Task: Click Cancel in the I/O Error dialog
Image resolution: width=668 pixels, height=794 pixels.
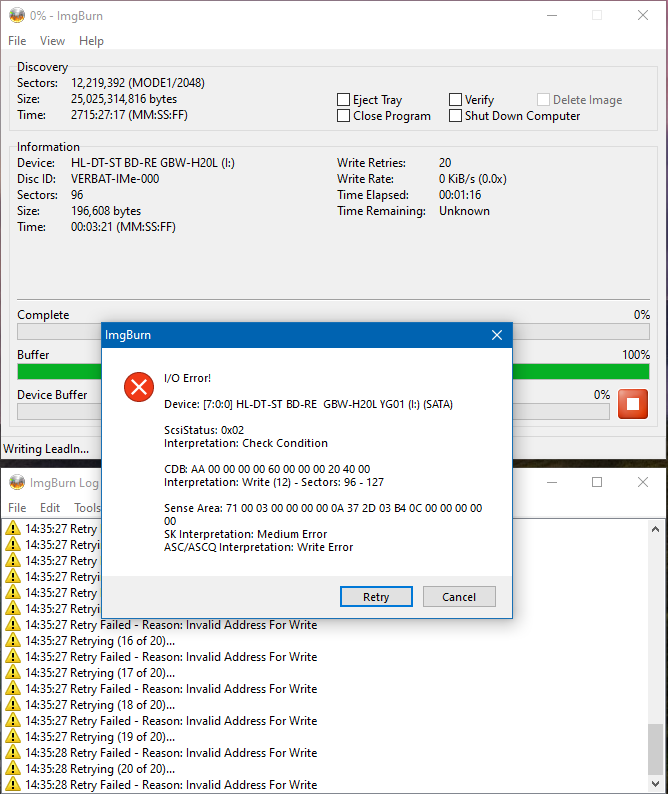Action: (459, 597)
